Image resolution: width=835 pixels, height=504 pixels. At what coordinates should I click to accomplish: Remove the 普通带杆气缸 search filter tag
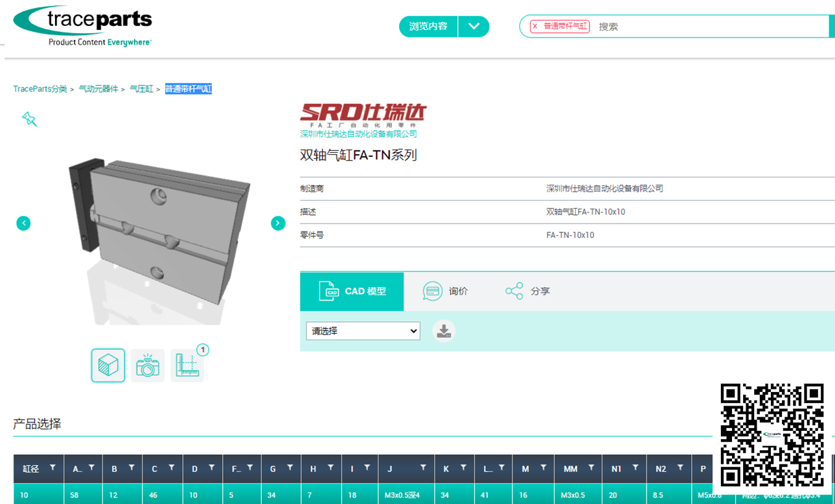click(x=535, y=27)
